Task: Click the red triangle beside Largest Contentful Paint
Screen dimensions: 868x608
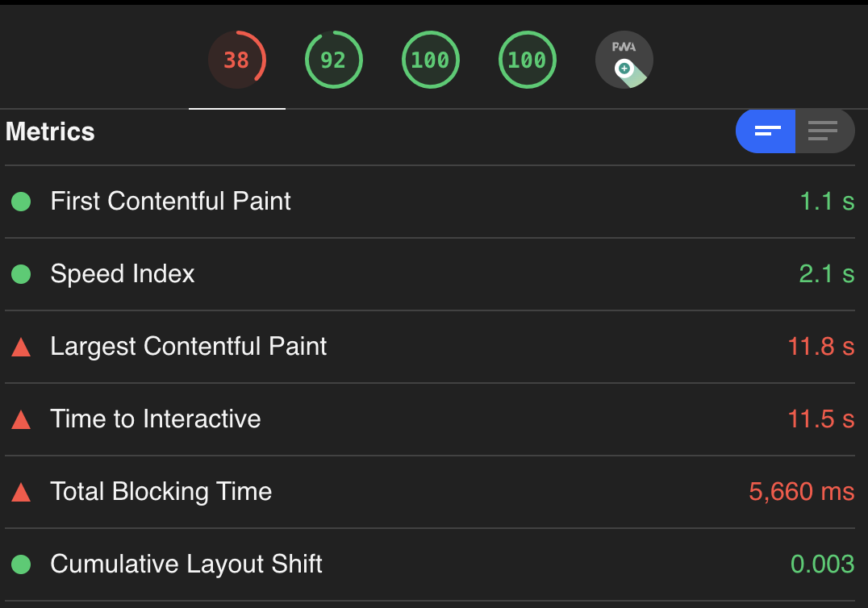Action: 21,347
